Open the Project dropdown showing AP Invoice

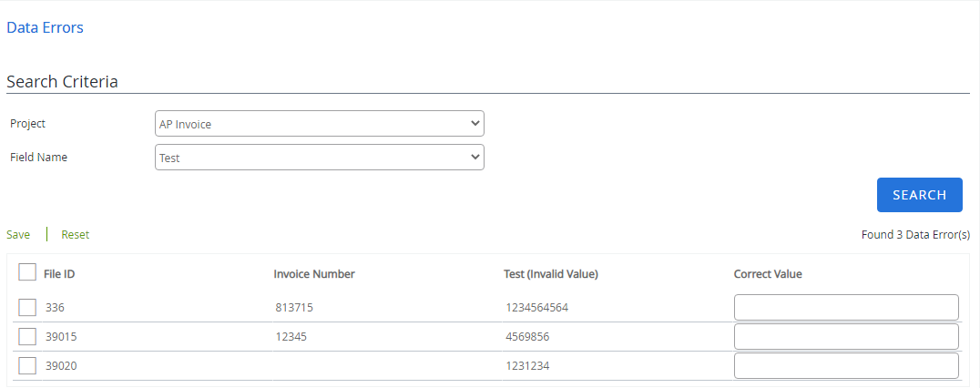[320, 124]
